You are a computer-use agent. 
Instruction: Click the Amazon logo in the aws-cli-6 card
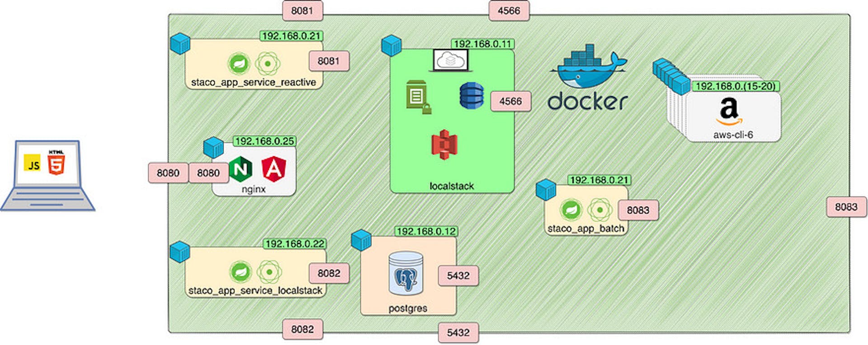(729, 112)
